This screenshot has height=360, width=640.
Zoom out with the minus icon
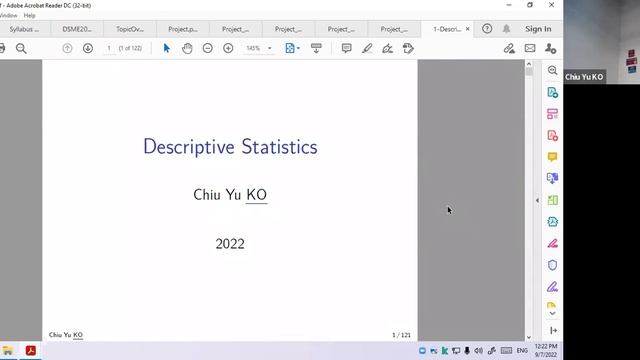pos(207,48)
